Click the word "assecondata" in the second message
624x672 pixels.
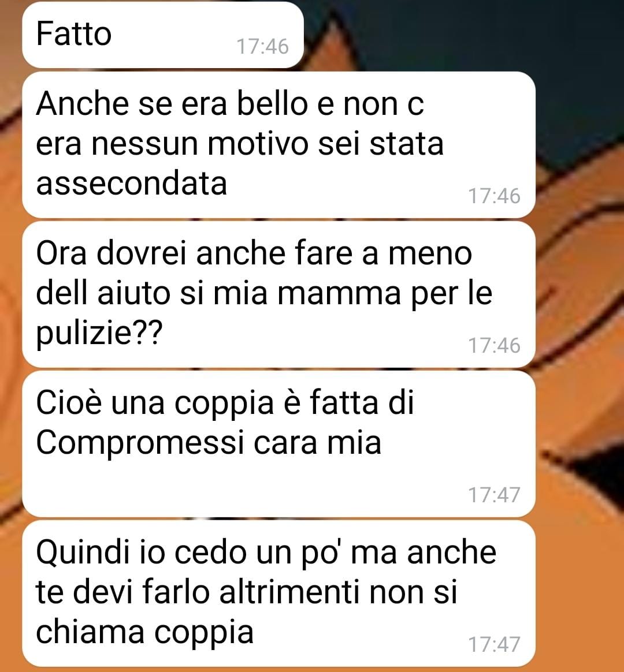131,184
